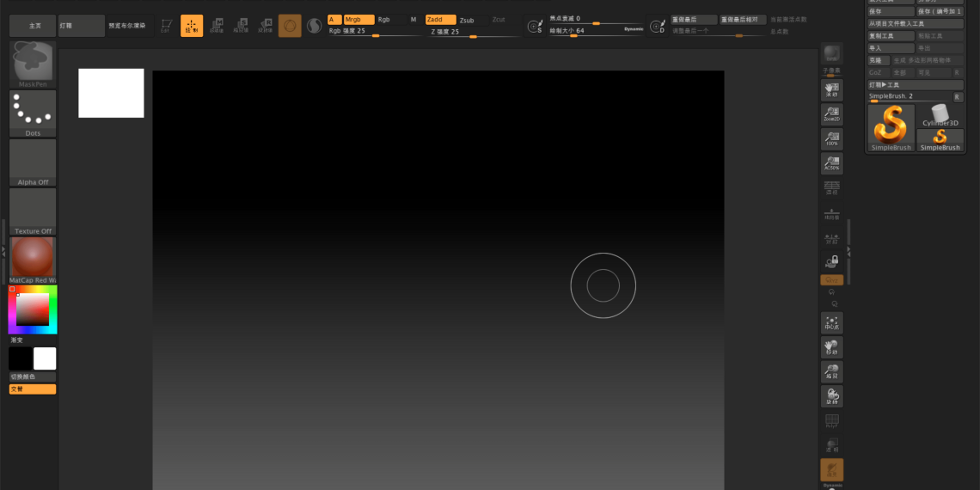Click the 100% actual size icon
Screen dimensions: 980x490
831,138
